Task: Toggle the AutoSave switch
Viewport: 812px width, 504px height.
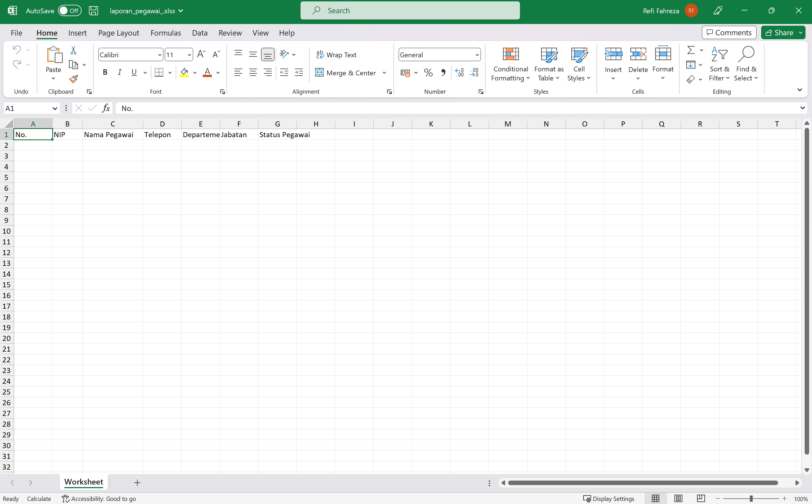Action: point(69,11)
